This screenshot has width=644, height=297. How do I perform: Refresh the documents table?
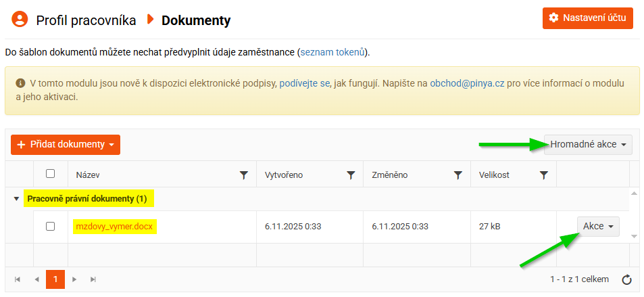[626, 279]
